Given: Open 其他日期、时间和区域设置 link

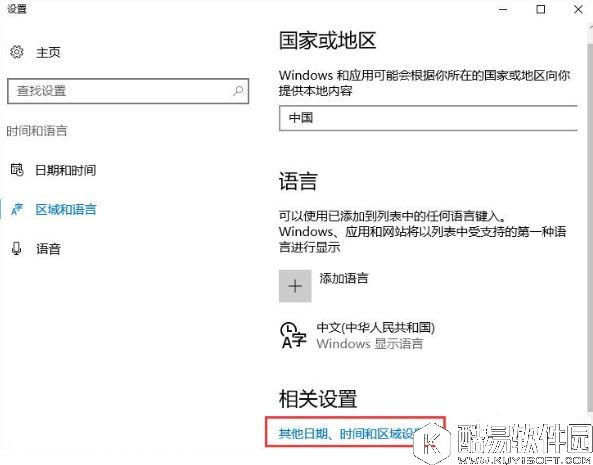Looking at the screenshot, I should pyautogui.click(x=349, y=434).
